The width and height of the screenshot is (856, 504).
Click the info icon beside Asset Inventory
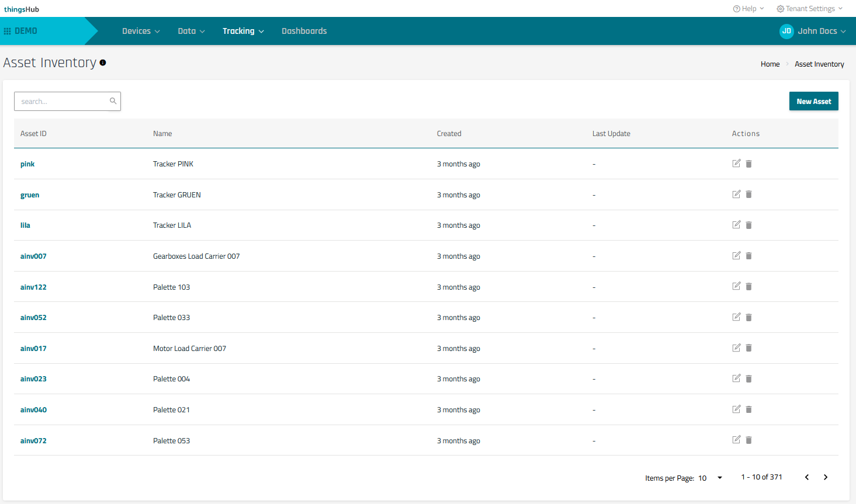pyautogui.click(x=103, y=62)
